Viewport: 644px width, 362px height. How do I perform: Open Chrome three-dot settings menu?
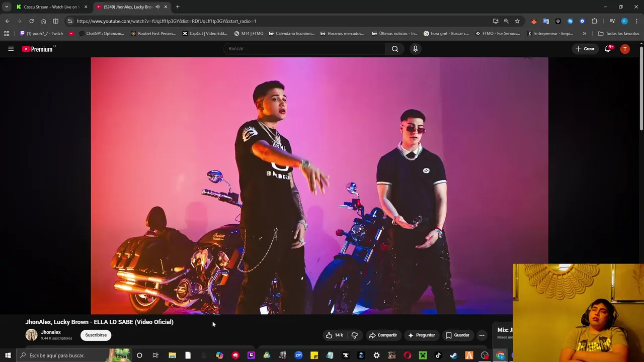(x=636, y=21)
